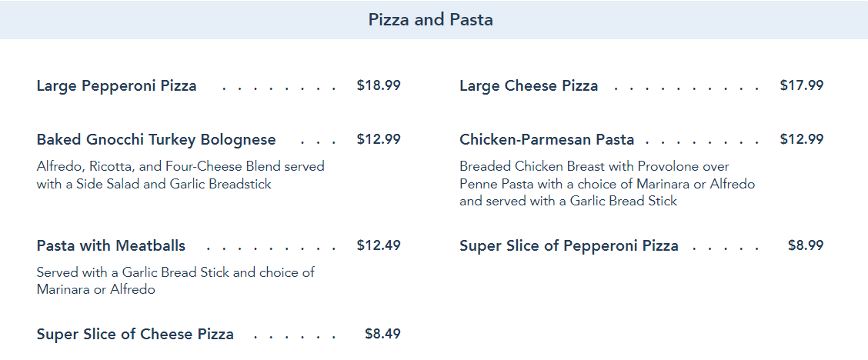Click the $18.99 price for Large Pepperoni Pizza
The height and width of the screenshot is (360, 868).
coord(379,85)
